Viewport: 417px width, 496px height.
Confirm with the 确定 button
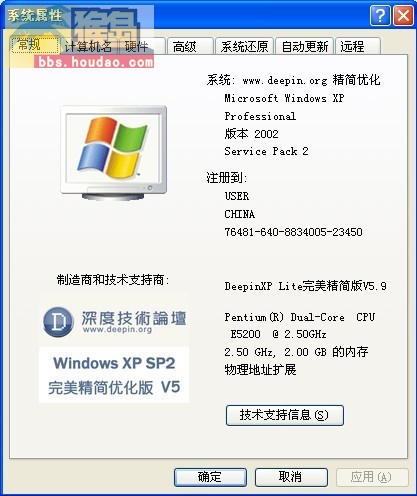point(210,477)
